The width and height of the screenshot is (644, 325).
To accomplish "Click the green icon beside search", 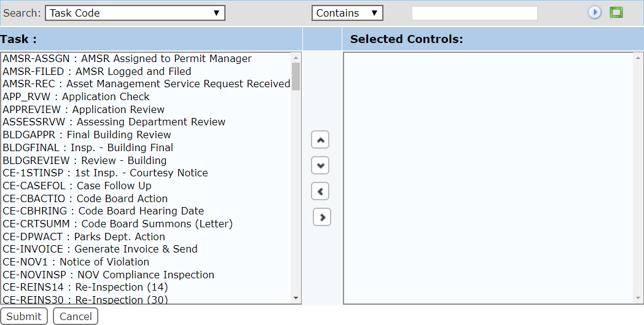I will tap(616, 12).
